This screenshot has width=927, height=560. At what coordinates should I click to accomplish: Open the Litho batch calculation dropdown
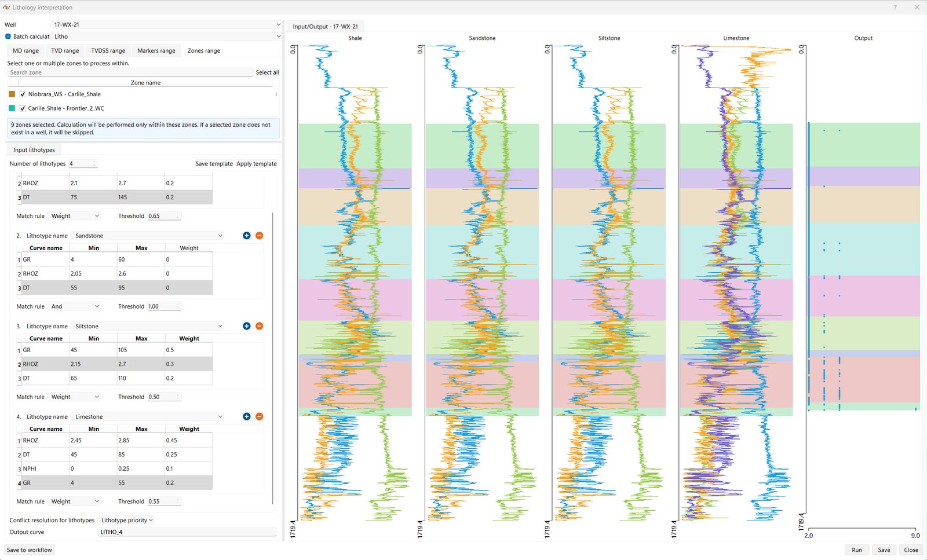[x=166, y=36]
